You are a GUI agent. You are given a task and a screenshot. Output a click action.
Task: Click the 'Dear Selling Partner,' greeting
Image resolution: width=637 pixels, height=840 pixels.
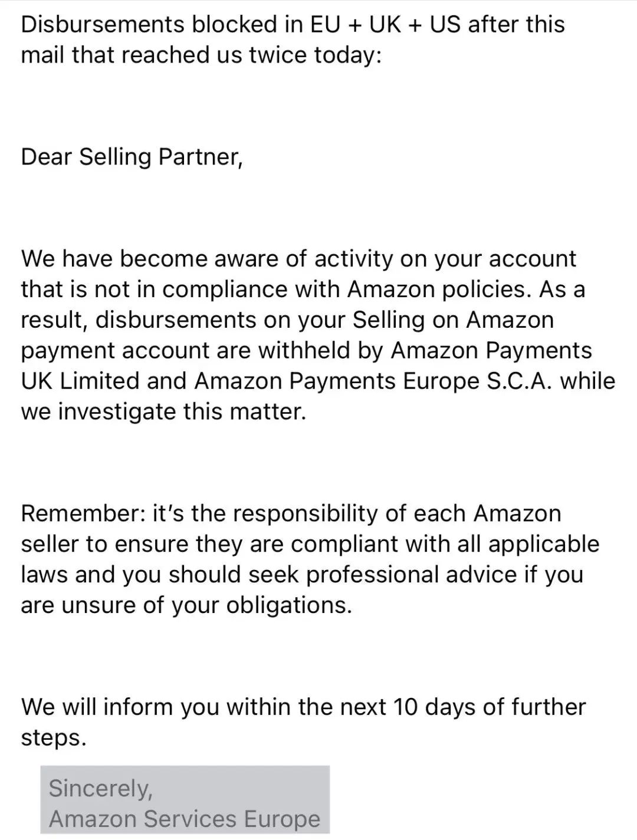[x=132, y=157]
